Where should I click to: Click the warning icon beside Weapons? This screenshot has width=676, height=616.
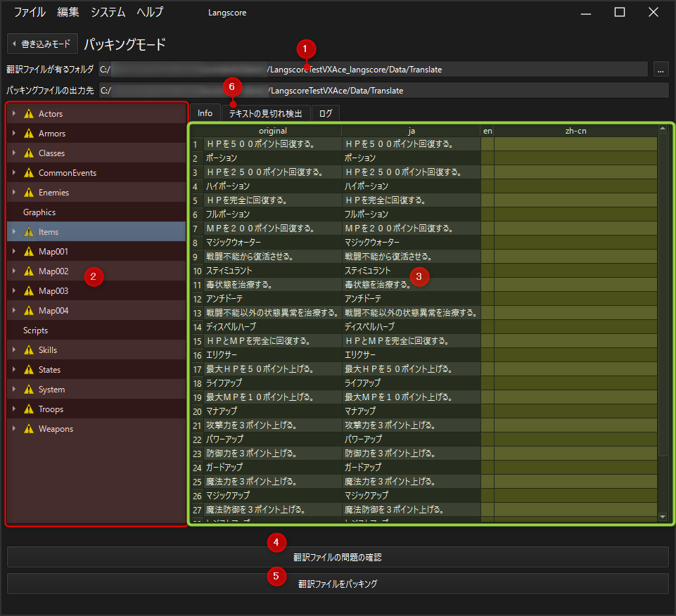[29, 429]
